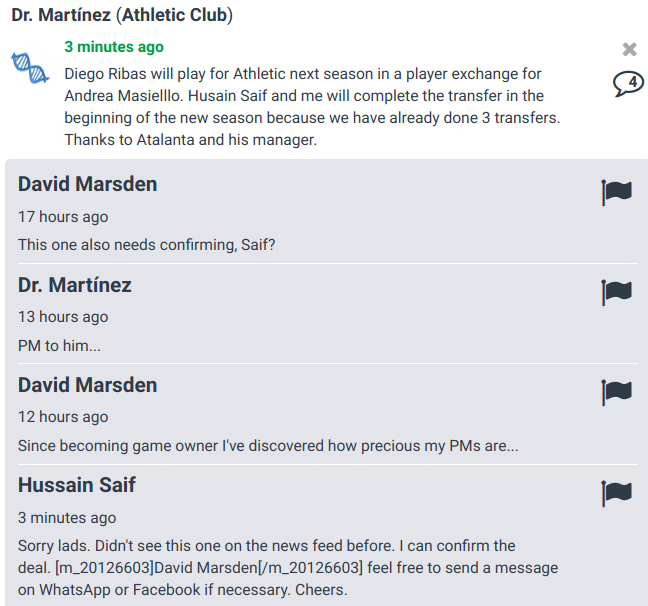Screen dimensions: 648x606
Task: Open the comments bubble showing 4
Action: [628, 84]
